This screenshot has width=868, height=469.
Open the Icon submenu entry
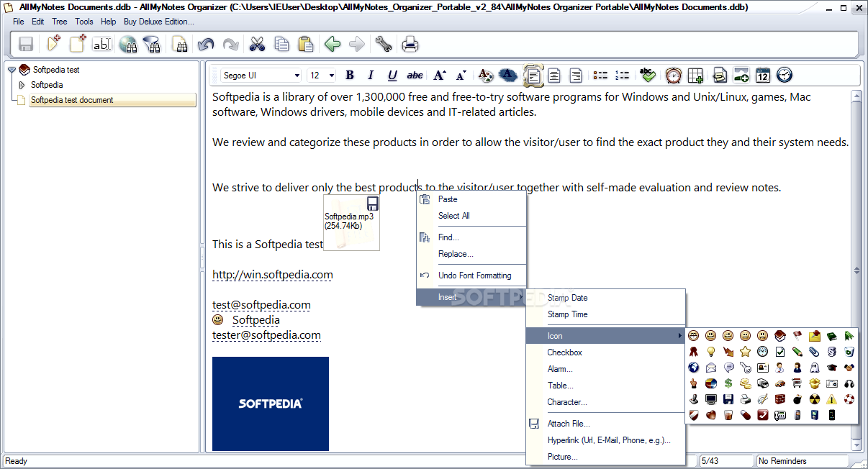coord(605,336)
